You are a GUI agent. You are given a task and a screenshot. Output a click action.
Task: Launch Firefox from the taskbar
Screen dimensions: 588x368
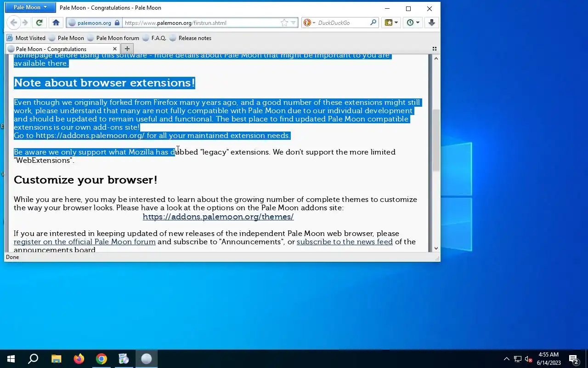[x=79, y=359]
